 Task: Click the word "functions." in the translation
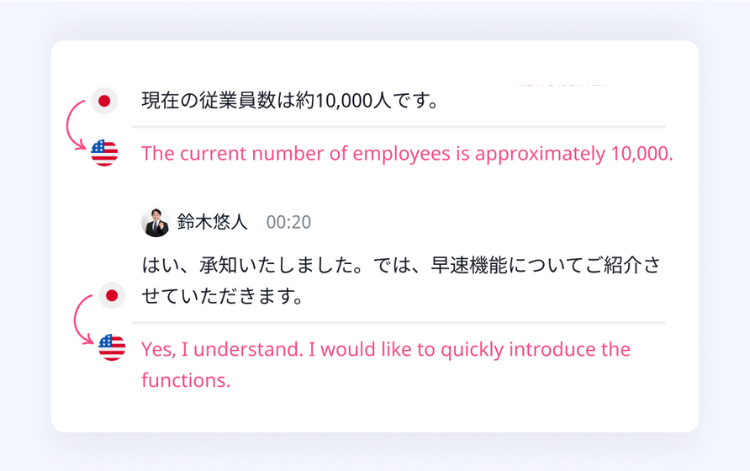[186, 380]
